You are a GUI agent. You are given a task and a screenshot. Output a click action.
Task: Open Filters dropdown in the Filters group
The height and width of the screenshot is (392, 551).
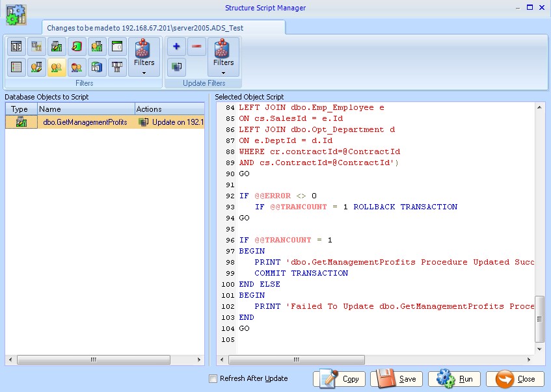click(144, 57)
